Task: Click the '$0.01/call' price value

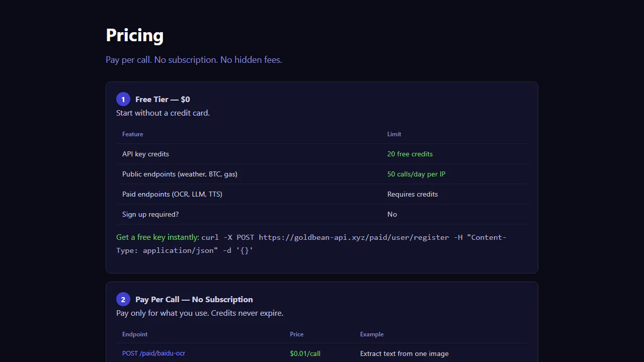Action: pyautogui.click(x=305, y=353)
